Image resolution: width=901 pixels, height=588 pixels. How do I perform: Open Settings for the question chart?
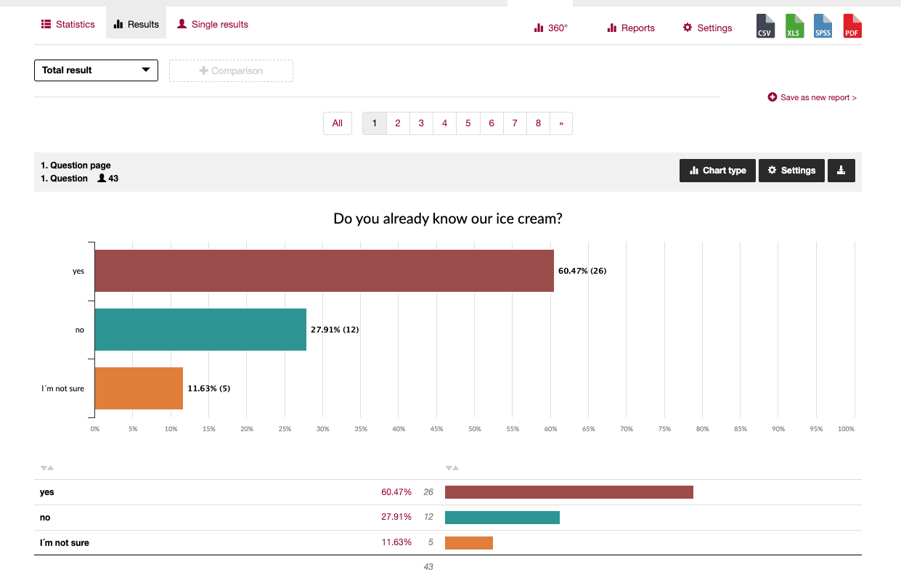coord(791,171)
